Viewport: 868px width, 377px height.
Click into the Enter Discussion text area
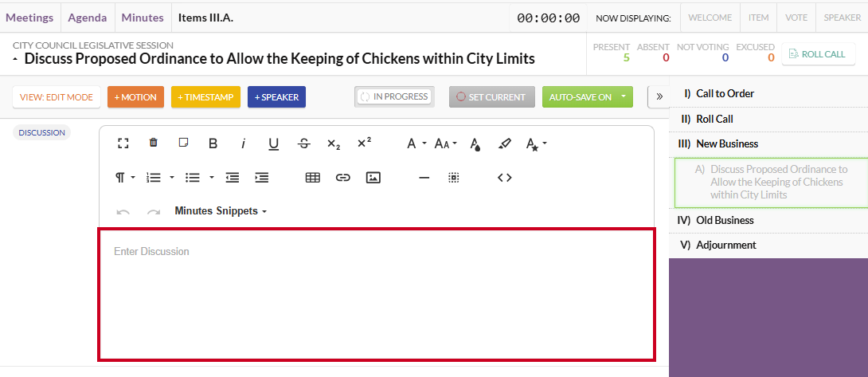click(377, 294)
